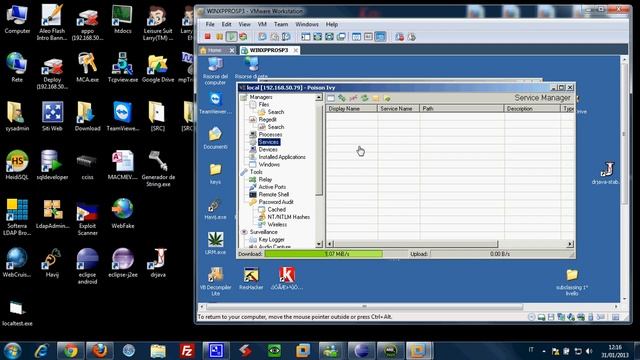Click the red Power Off button in VMware toolbar
Image resolution: width=640 pixels, height=360 pixels.
208,37
